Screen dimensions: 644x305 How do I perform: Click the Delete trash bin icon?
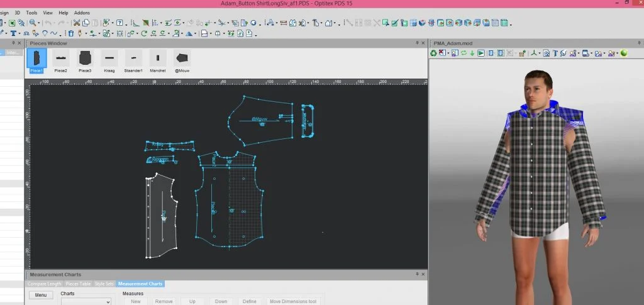click(x=70, y=33)
